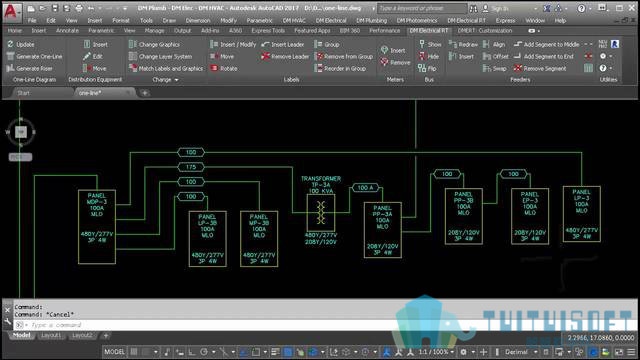Toggle the grid display in the status bar
This screenshot has width=640, height=360.
point(134,351)
